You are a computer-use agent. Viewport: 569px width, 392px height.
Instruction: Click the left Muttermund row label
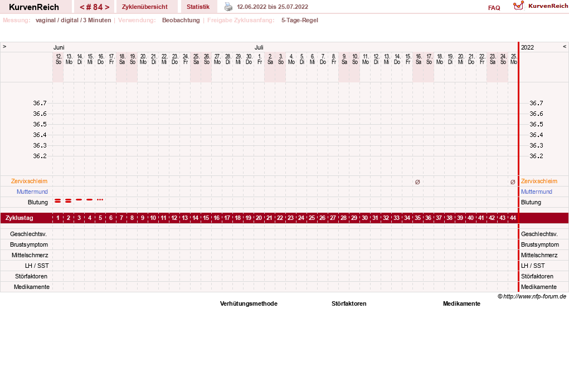32,192
